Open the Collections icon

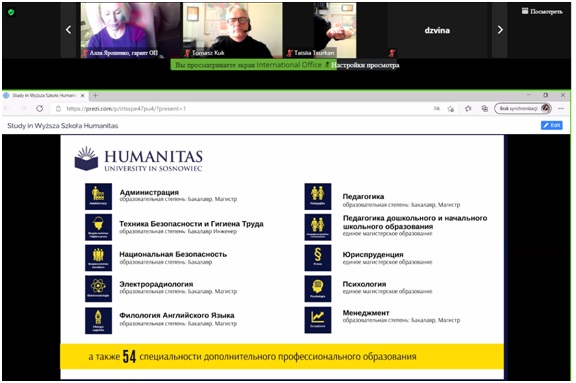(485, 109)
